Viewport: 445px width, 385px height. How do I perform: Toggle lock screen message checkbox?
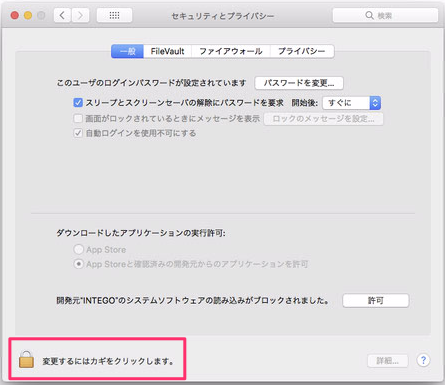click(78, 118)
